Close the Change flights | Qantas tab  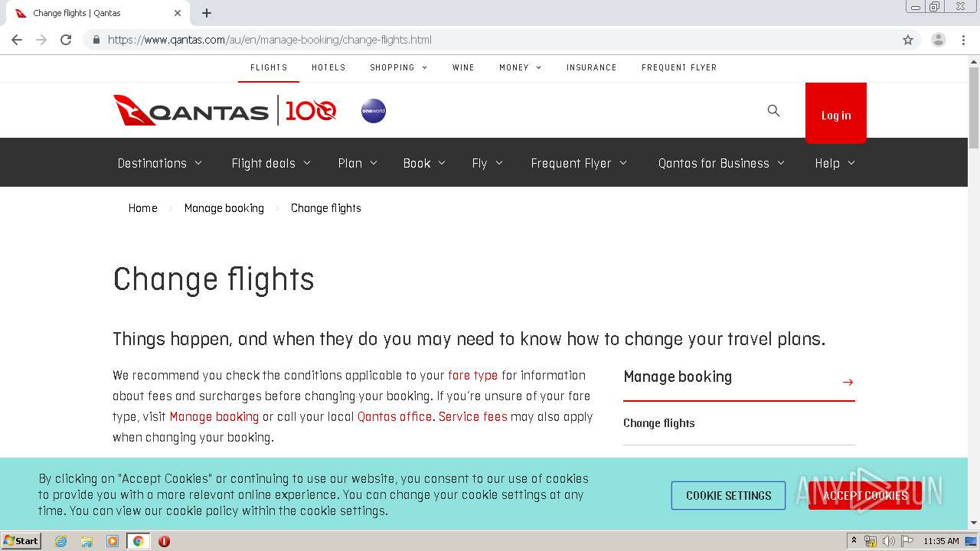point(178,13)
